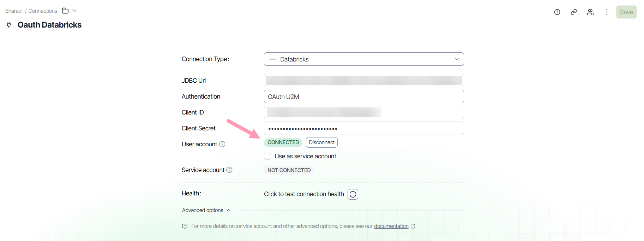The image size is (644, 241).
Task: Click the JDBC Url input field
Action: tap(364, 81)
